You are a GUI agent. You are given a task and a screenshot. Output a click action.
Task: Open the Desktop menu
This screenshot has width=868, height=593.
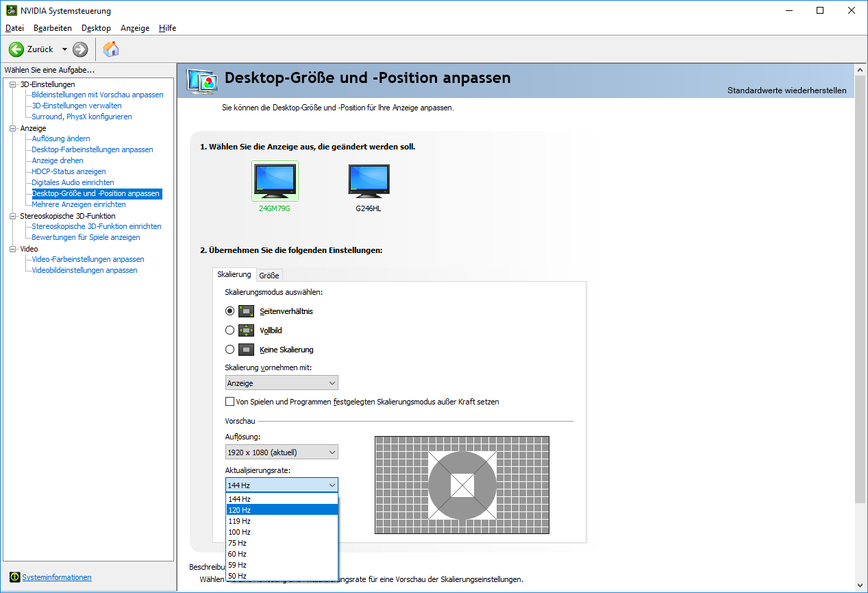tap(96, 28)
